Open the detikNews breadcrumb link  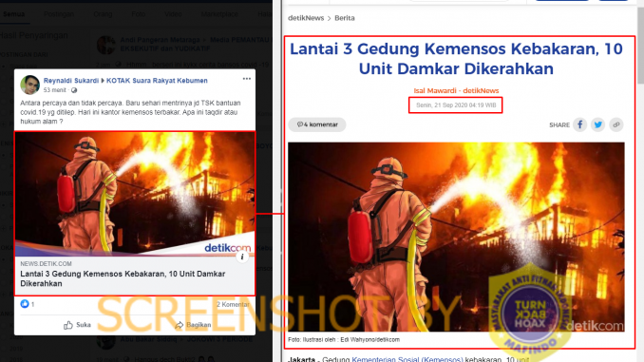(306, 18)
